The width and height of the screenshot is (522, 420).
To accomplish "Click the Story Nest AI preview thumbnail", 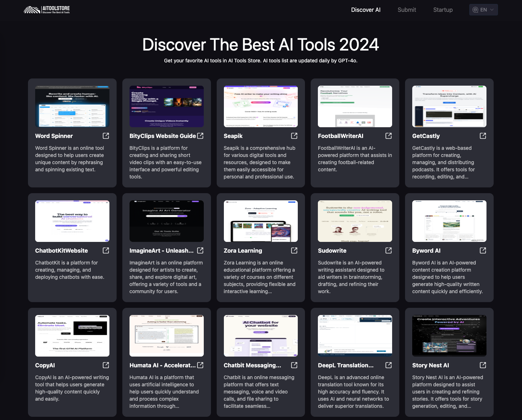I will click(x=449, y=336).
